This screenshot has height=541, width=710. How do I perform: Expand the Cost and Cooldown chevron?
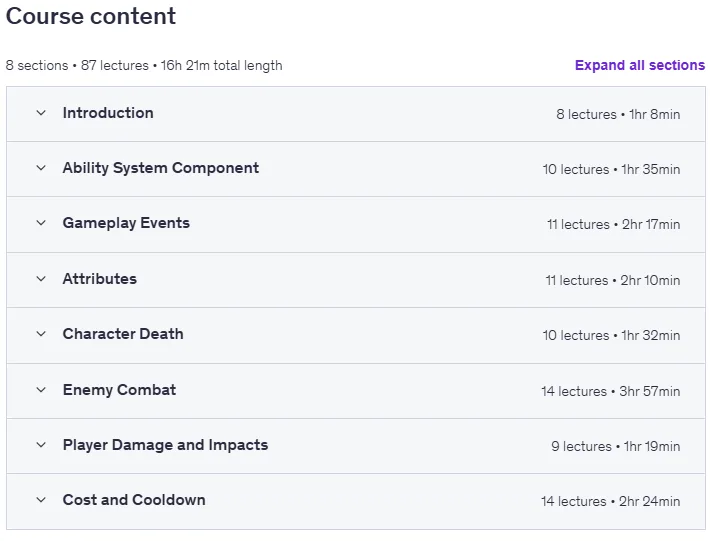41,500
